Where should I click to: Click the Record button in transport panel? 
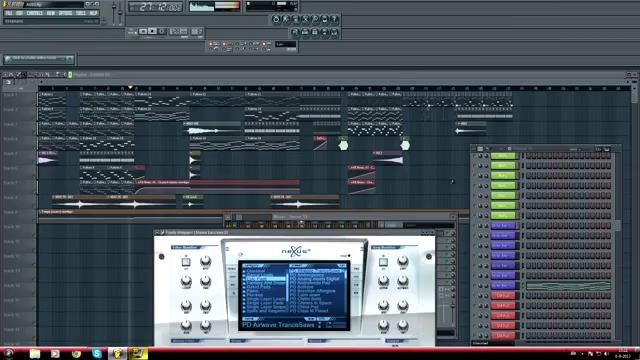(x=162, y=31)
